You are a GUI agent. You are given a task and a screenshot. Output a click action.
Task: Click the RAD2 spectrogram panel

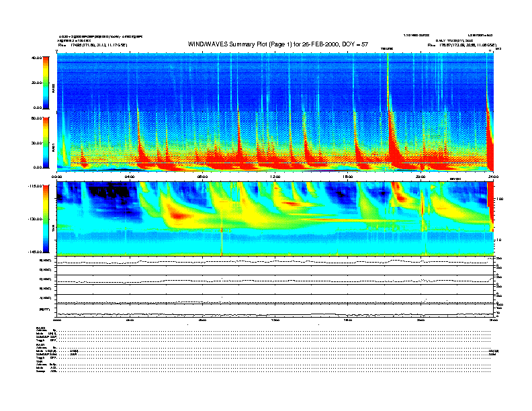pos(275,83)
